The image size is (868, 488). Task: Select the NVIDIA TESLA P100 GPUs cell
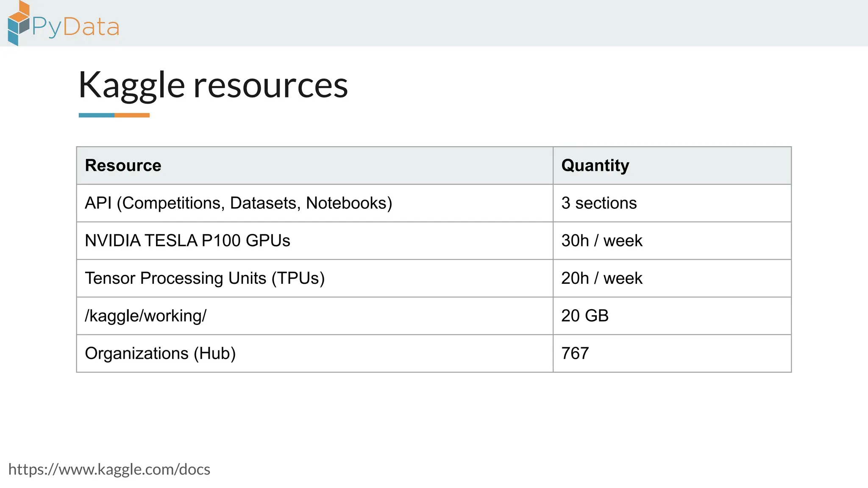pos(315,241)
